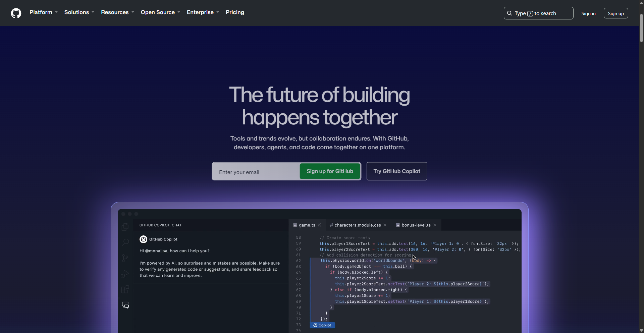Click the page scrollbar down arrow
The width and height of the screenshot is (644, 333).
[x=641, y=330]
